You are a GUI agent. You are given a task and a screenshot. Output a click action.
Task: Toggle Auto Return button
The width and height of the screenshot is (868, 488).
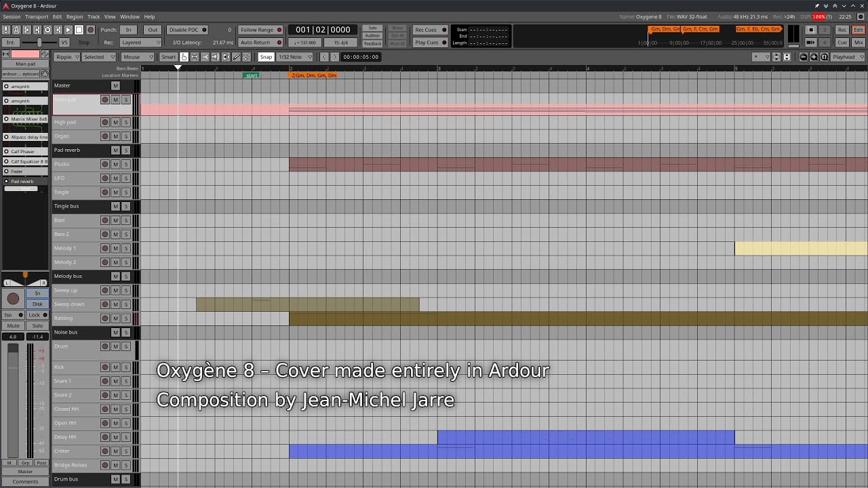click(260, 42)
